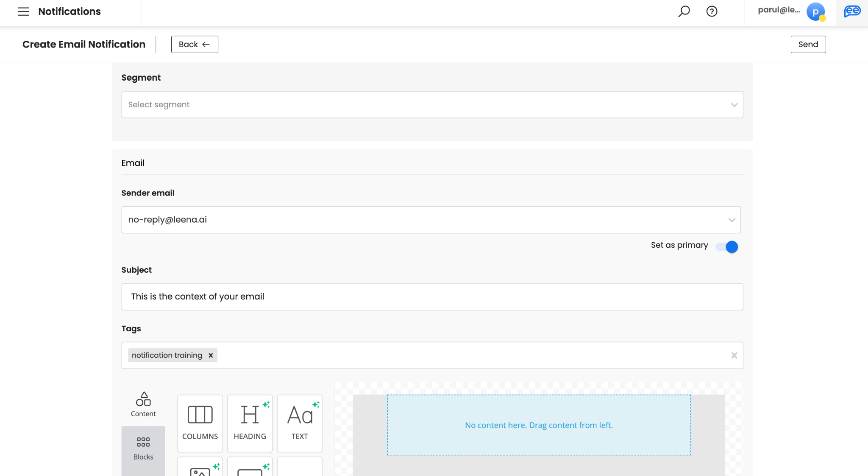
Task: Clear all tags with X
Action: (734, 356)
